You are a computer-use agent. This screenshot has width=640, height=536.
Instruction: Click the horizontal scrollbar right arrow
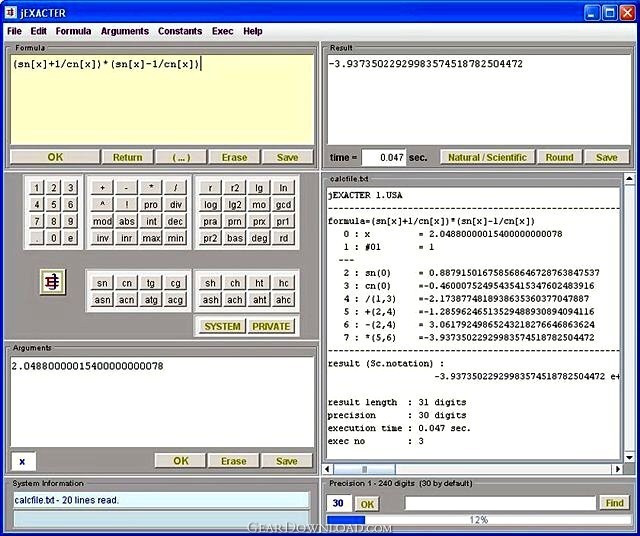[x=618, y=469]
